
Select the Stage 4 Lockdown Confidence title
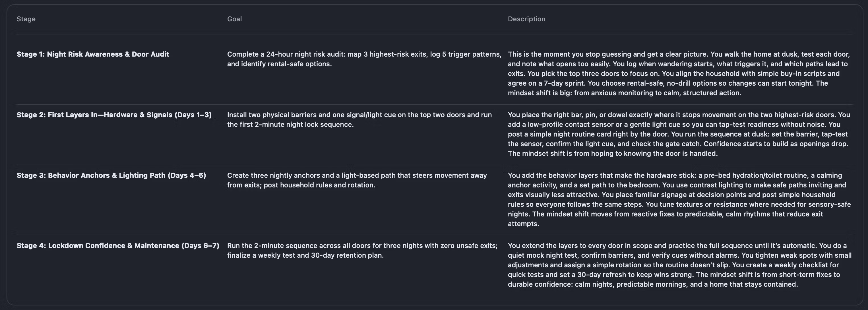click(x=118, y=246)
